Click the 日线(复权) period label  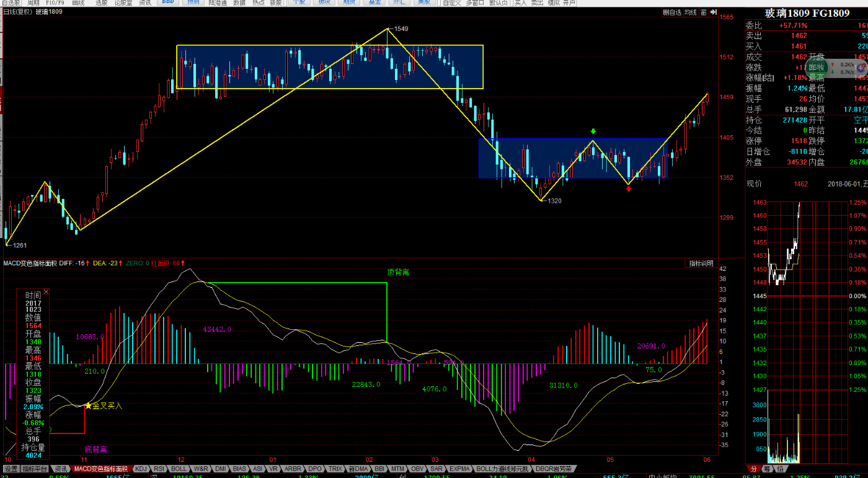tap(17, 12)
